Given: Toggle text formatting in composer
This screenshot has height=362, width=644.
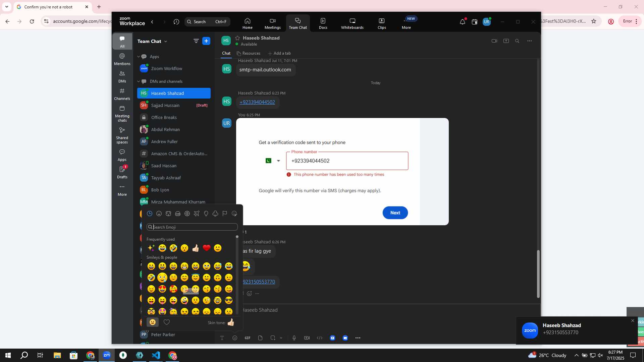Looking at the screenshot, I should [x=222, y=338].
